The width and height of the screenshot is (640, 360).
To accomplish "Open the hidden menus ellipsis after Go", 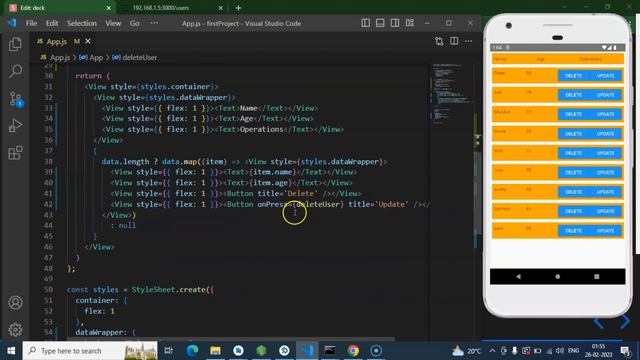I will pyautogui.click(x=154, y=23).
